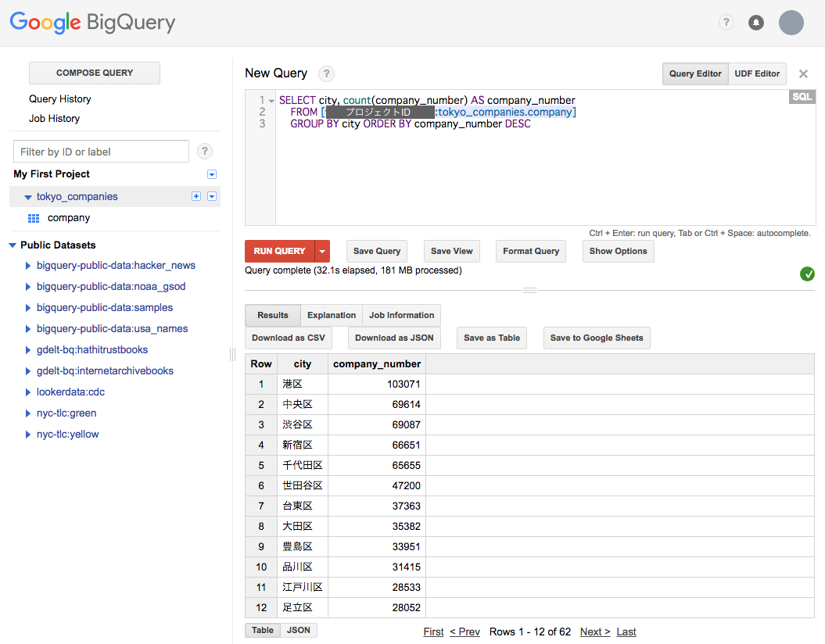Image resolution: width=825 pixels, height=644 pixels.
Task: Click the city column header
Action: (x=302, y=363)
